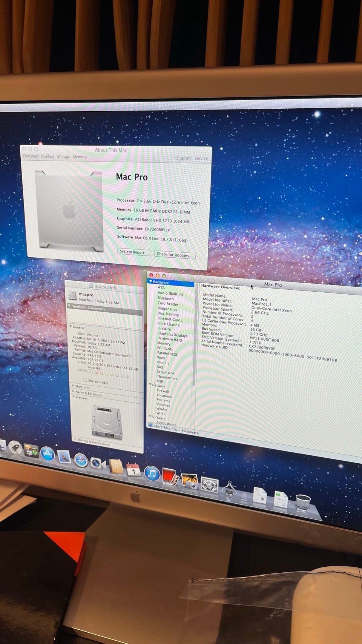The height and width of the screenshot is (644, 362).
Task: Collapse the Hardware tree in System Information
Action: [x=150, y=281]
